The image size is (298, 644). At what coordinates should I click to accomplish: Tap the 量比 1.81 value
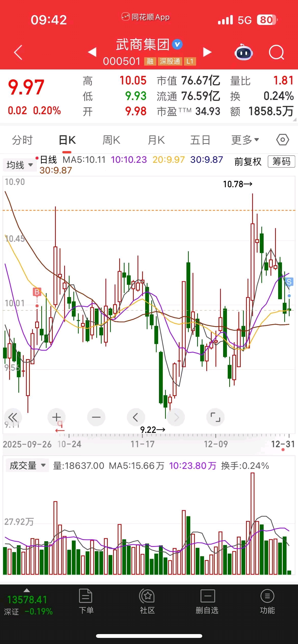coord(262,81)
